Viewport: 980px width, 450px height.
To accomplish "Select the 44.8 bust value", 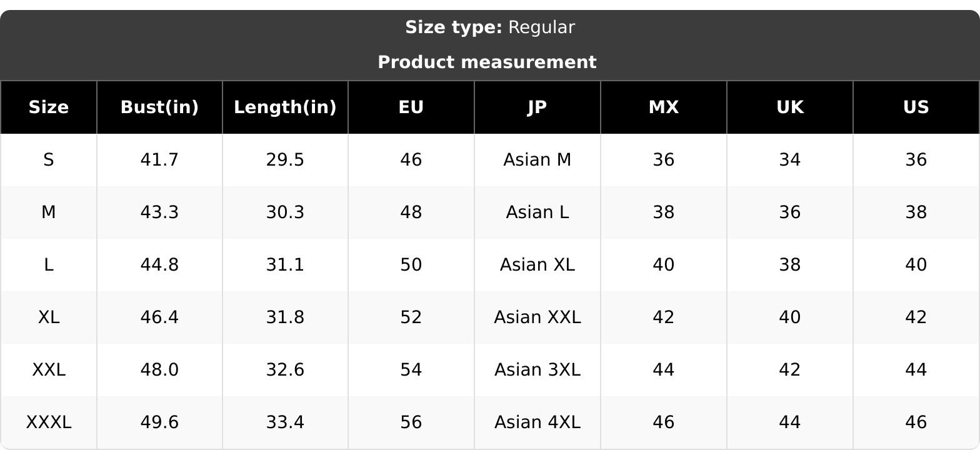I will pos(159,265).
